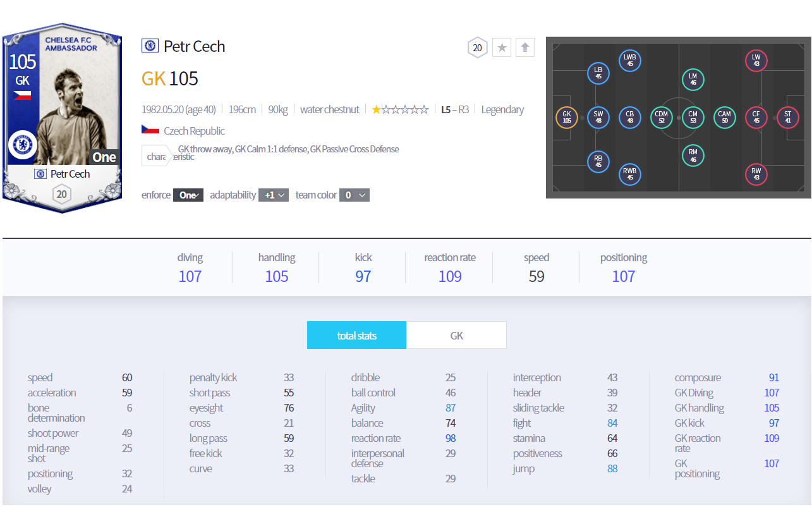
Task: Click the hexagon 20 salary badge
Action: (477, 47)
